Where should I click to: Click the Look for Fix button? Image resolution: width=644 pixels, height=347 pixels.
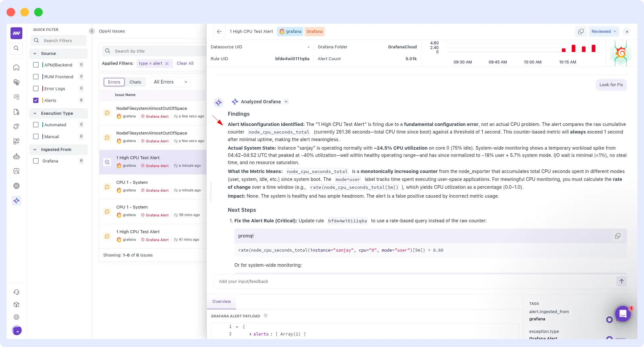pos(611,85)
